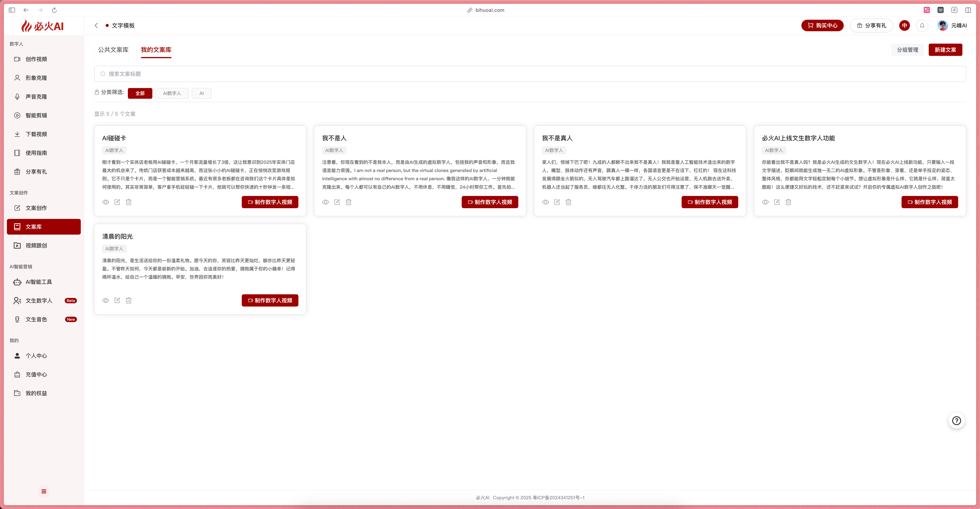The height and width of the screenshot is (509, 980).
Task: Click the bihuoai.com address bar
Action: coord(486,10)
